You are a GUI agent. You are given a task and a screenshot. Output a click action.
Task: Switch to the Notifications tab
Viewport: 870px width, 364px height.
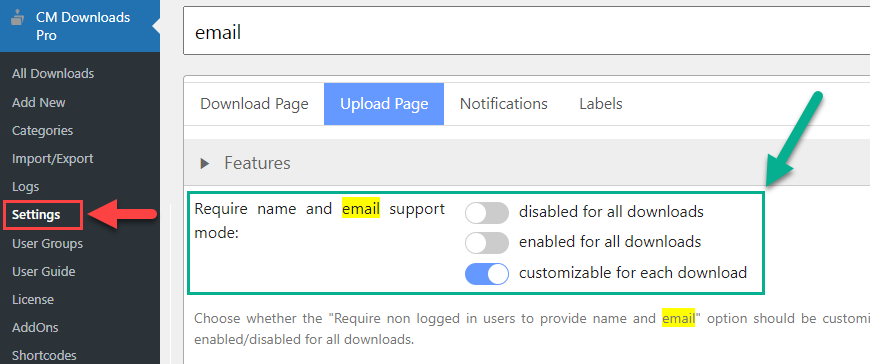point(503,104)
